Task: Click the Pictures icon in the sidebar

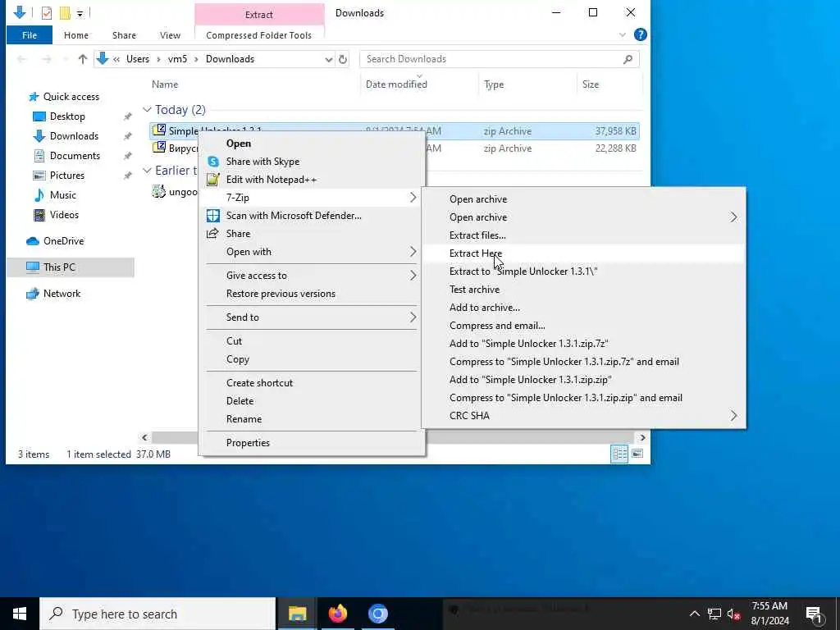Action: tap(39, 176)
